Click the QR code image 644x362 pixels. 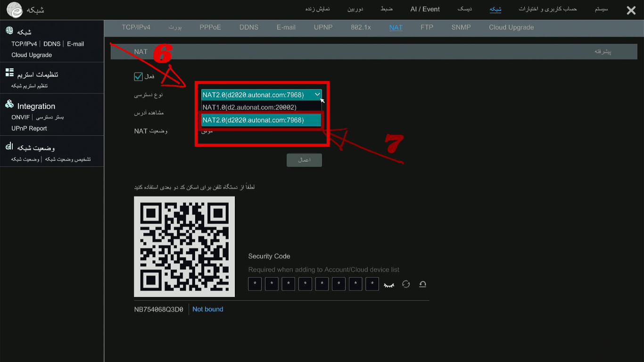coord(184,247)
